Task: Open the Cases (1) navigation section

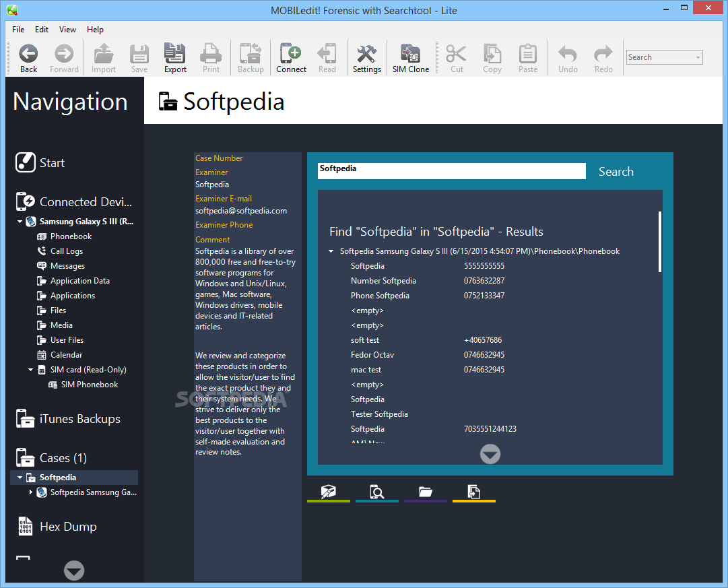Action: tap(51, 457)
